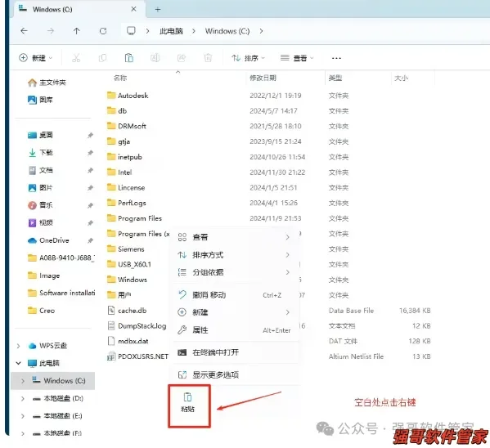Select the DumpStack.log file
Image resolution: width=490 pixels, height=448 pixels.
(137, 326)
